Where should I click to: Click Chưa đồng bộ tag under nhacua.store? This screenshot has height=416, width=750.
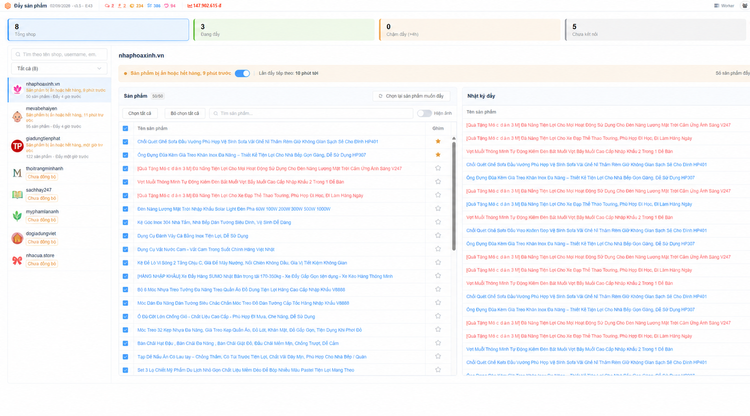point(42,263)
